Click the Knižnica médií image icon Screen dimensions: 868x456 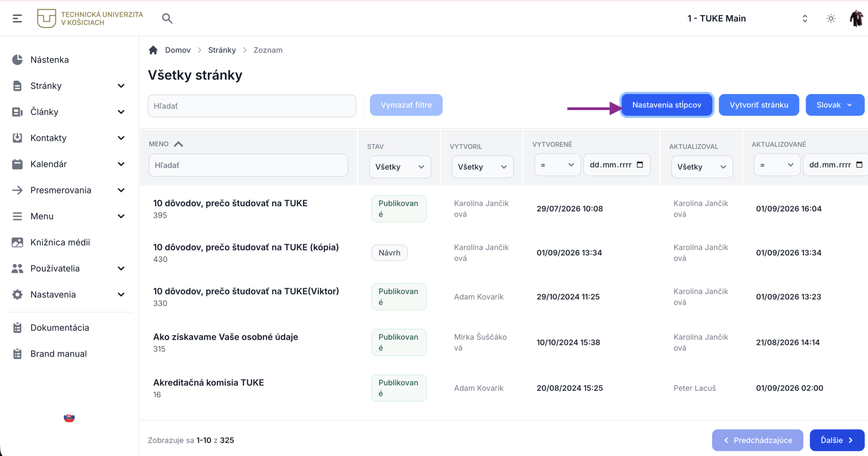18,242
